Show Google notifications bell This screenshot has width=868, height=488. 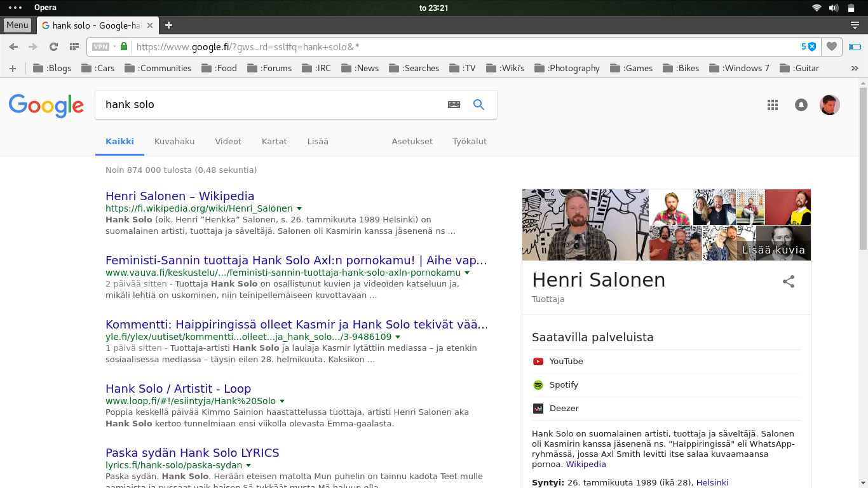click(801, 105)
